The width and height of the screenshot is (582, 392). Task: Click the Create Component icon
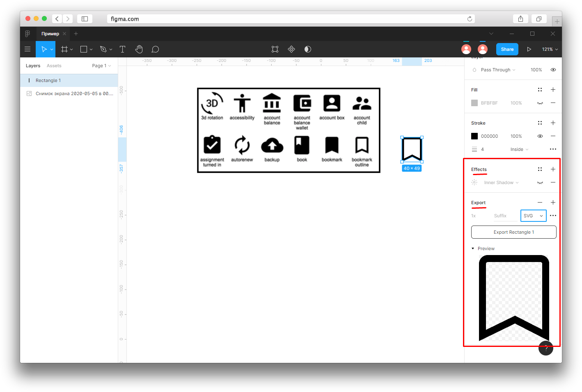coord(291,49)
